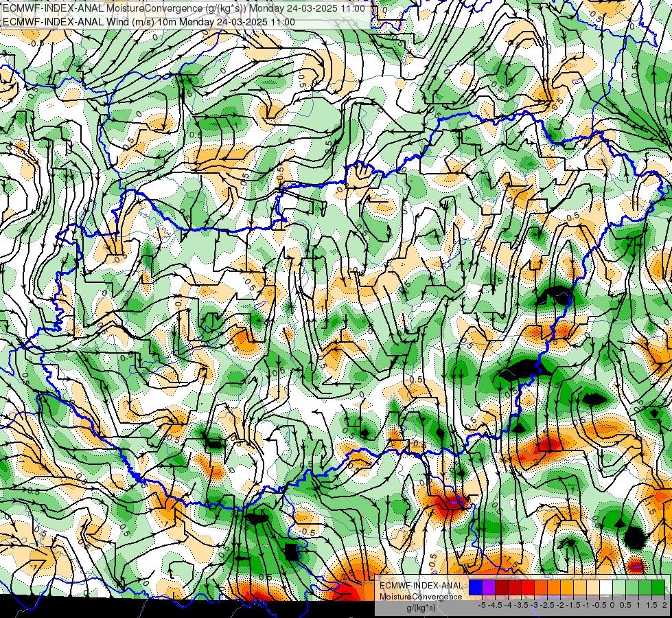Click the darkest red legend swatch

coord(502,587)
